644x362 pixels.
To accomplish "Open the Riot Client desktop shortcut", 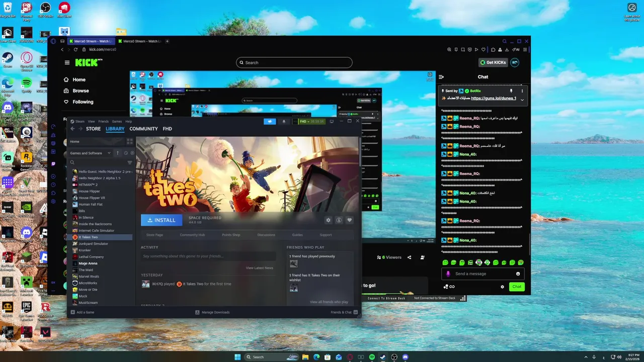I will click(x=64, y=10).
